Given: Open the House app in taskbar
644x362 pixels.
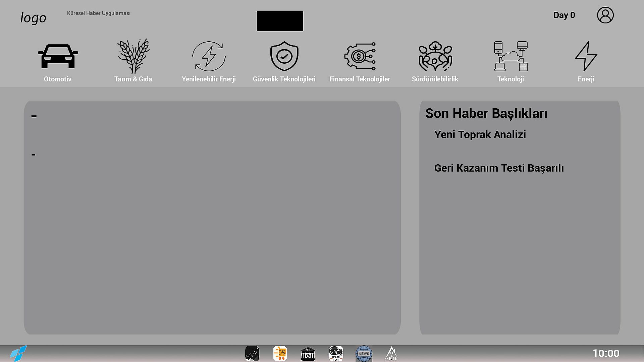Looking at the screenshot, I should pos(391,354).
